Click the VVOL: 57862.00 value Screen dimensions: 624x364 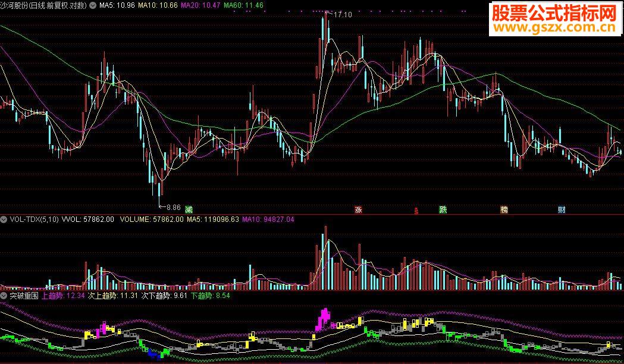88,219
